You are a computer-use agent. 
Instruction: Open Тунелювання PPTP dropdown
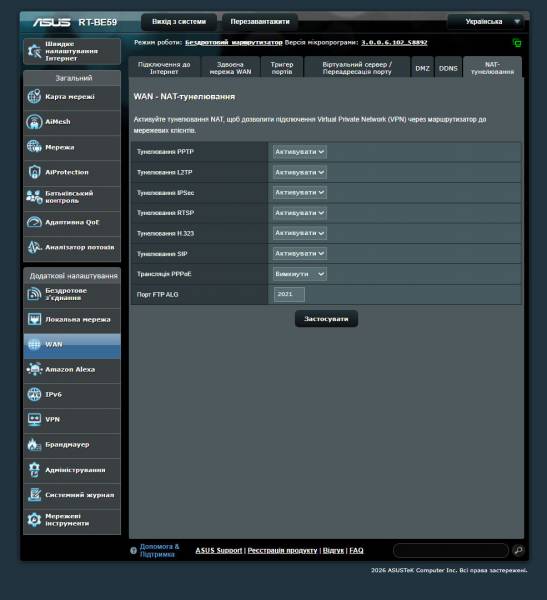(x=300, y=152)
